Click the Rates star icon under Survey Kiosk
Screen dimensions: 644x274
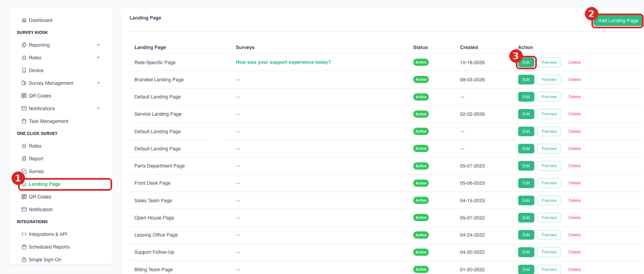click(x=24, y=57)
